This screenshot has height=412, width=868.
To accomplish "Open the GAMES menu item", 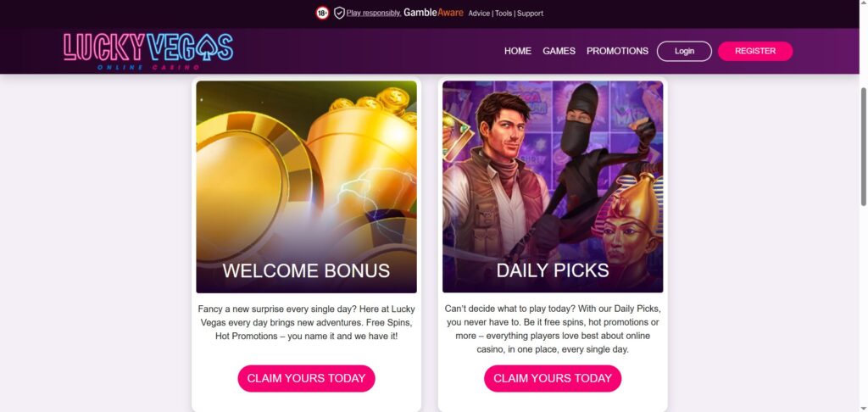I will 559,51.
